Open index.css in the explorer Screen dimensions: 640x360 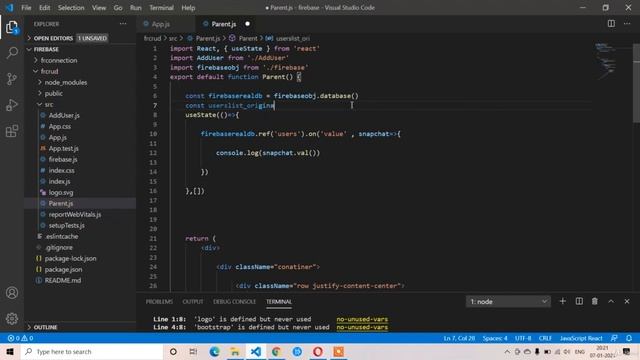(61, 170)
